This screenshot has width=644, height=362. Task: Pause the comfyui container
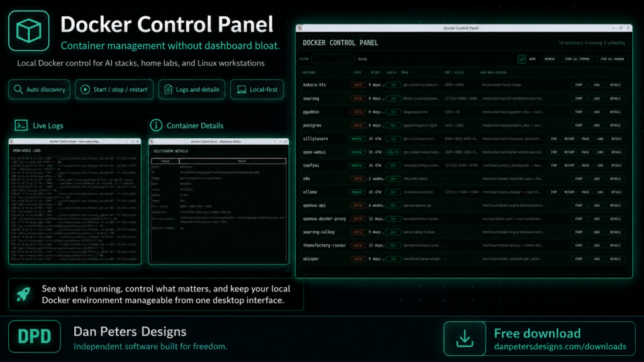click(586, 165)
